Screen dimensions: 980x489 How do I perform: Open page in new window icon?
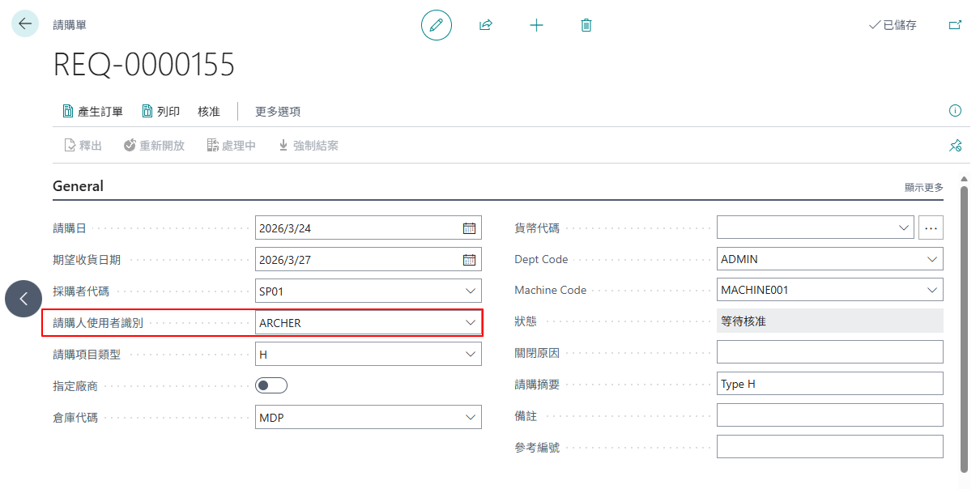[x=956, y=25]
